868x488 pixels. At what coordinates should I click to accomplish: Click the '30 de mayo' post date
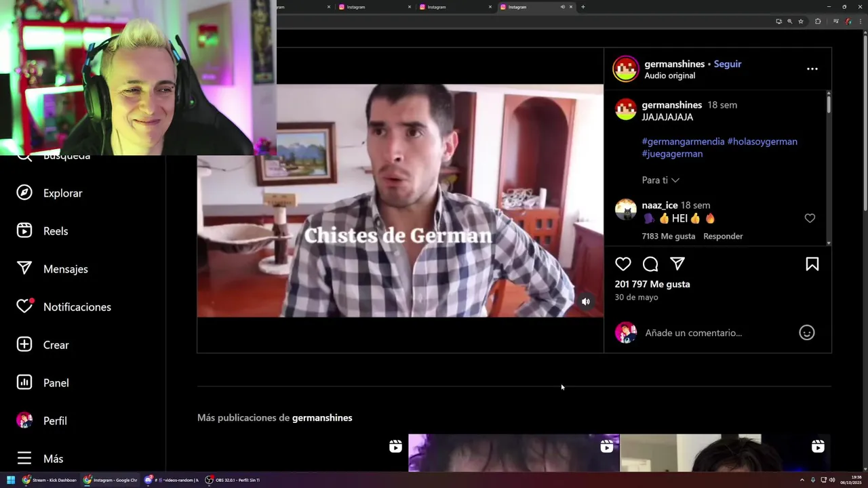[x=636, y=298]
